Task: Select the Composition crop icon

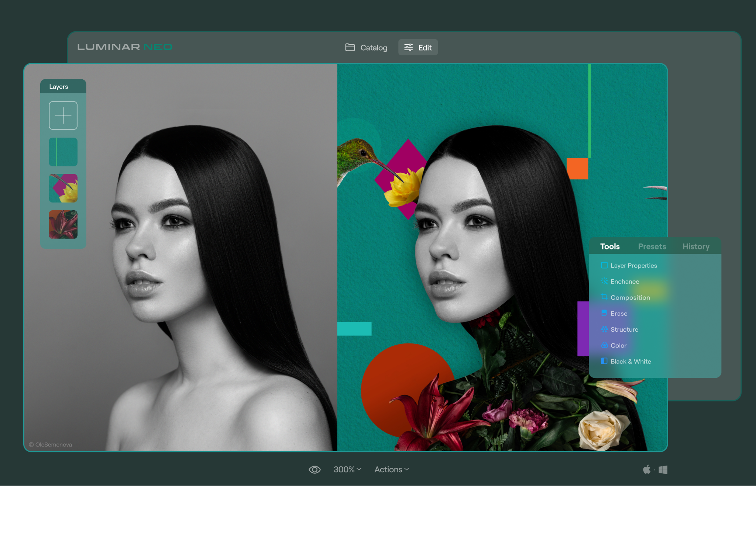Action: pyautogui.click(x=604, y=297)
